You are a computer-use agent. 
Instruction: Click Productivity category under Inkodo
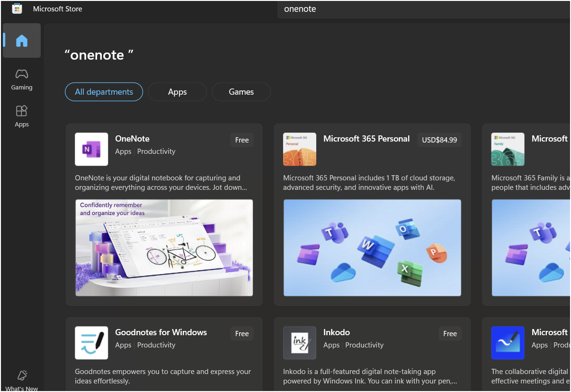click(x=365, y=345)
